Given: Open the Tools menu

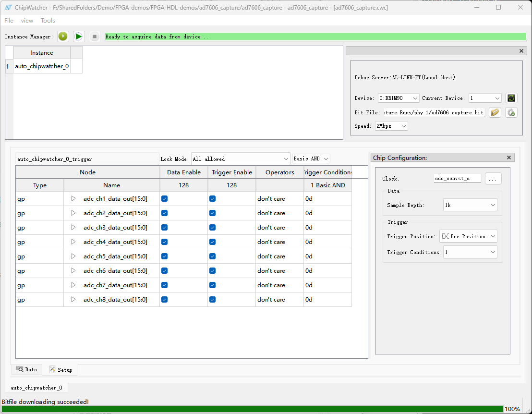Looking at the screenshot, I should [x=48, y=20].
